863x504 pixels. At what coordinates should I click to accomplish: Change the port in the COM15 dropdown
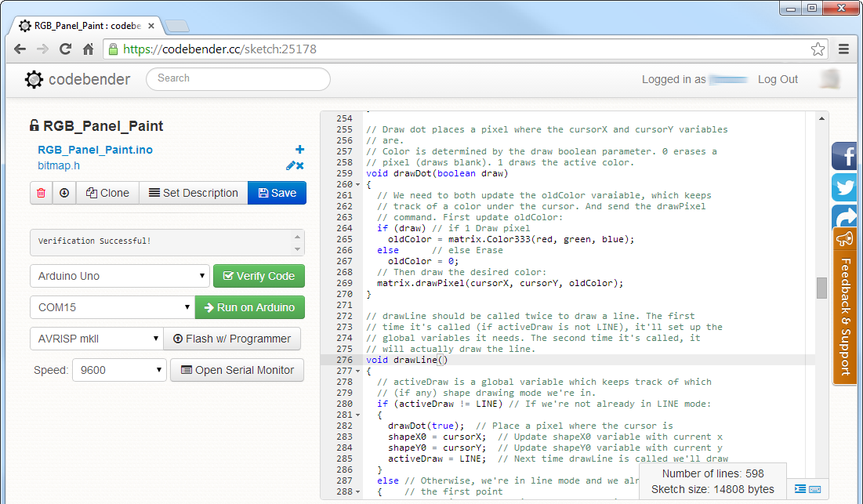pyautogui.click(x=112, y=307)
